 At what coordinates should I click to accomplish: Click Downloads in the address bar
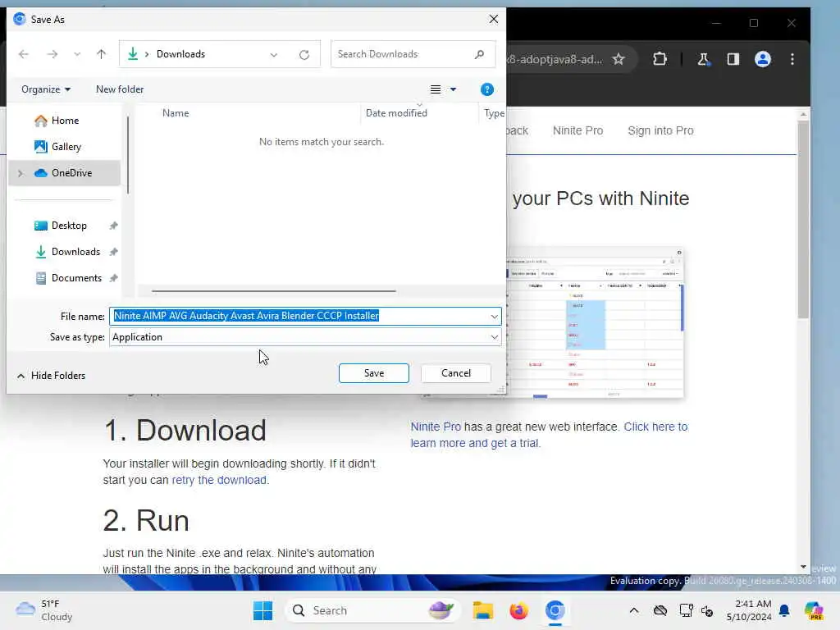point(180,54)
